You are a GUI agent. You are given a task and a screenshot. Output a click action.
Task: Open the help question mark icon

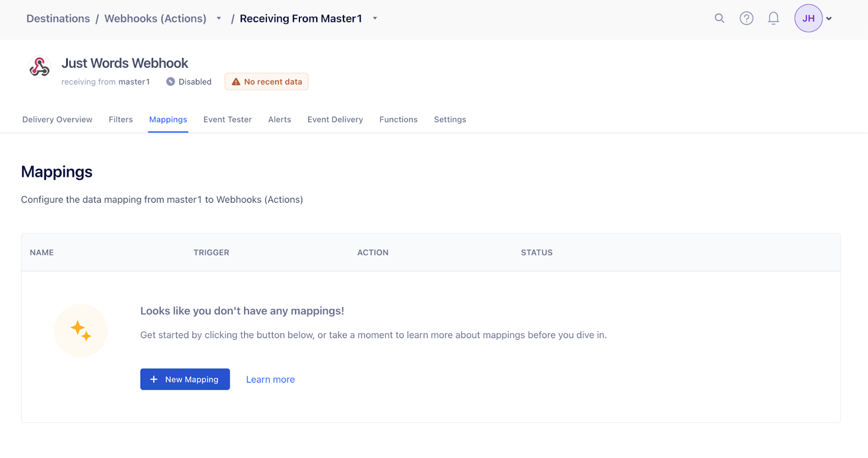tap(746, 18)
